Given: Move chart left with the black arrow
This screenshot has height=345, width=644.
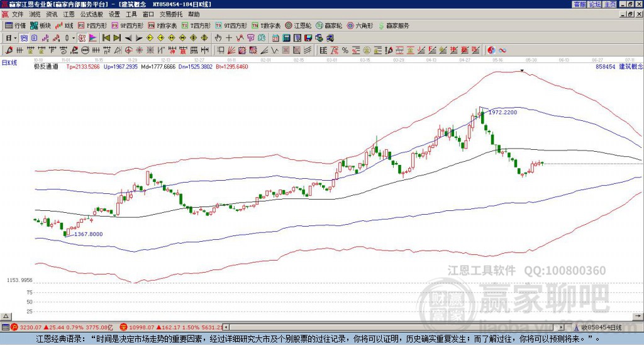Looking at the screenshot, I should click(128, 38).
